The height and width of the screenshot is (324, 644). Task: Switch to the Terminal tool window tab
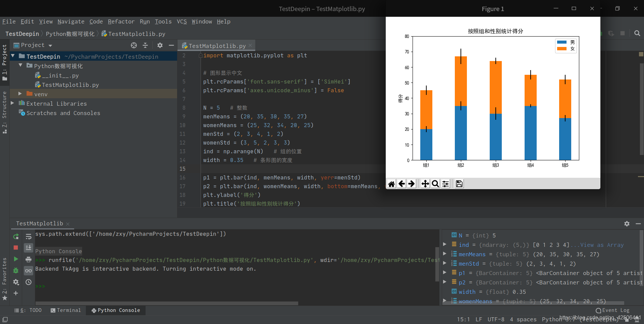coord(66,310)
